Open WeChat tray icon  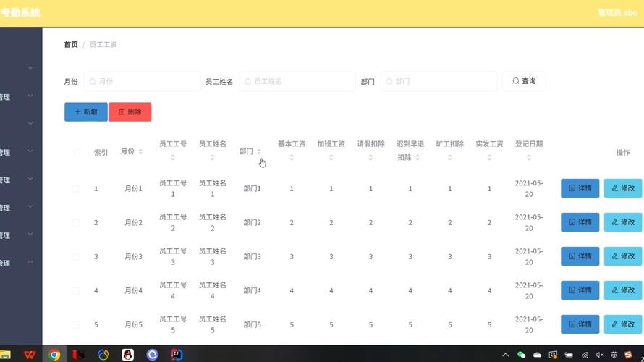[x=521, y=355]
